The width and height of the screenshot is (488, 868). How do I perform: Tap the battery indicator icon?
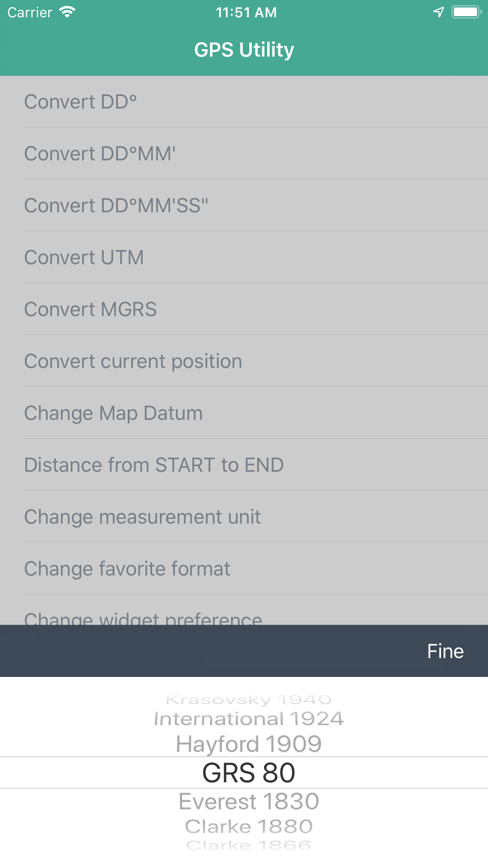coord(466,12)
